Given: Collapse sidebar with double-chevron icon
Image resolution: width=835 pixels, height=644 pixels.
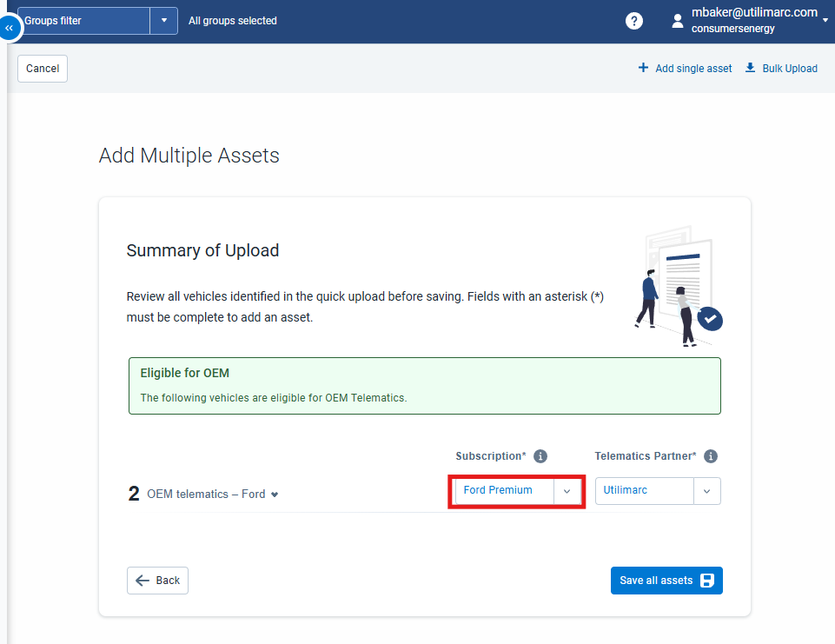Looking at the screenshot, I should tap(9, 28).
